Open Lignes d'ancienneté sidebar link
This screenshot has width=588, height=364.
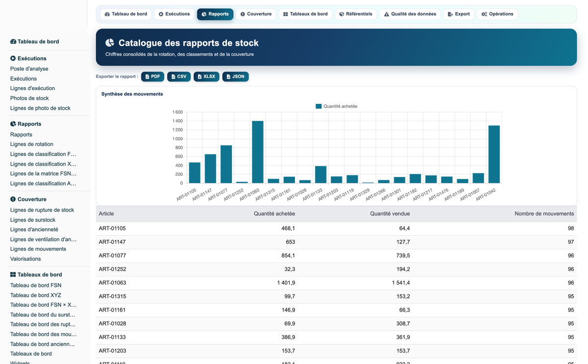pos(34,230)
